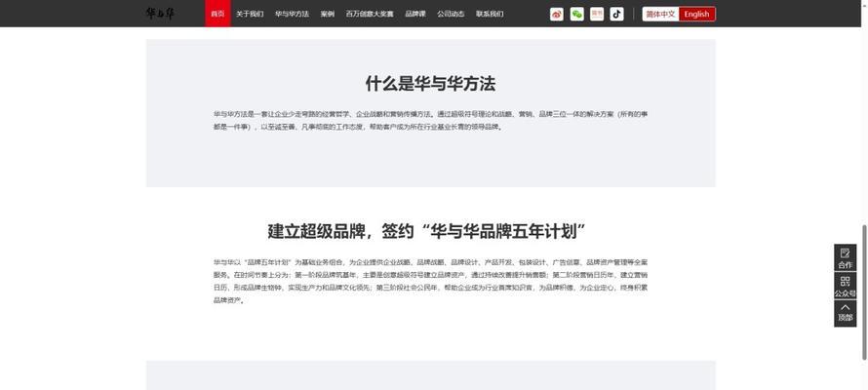Click the paragraph starting 华与华以“品牌五年计划”
The image size is (868, 390).
430,281
